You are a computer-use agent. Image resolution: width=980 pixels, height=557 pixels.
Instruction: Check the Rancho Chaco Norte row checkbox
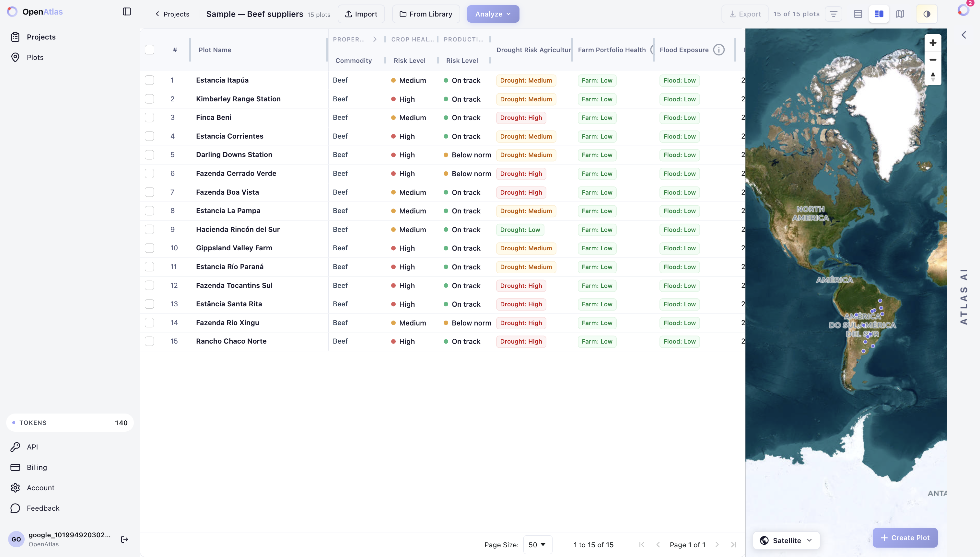150,341
